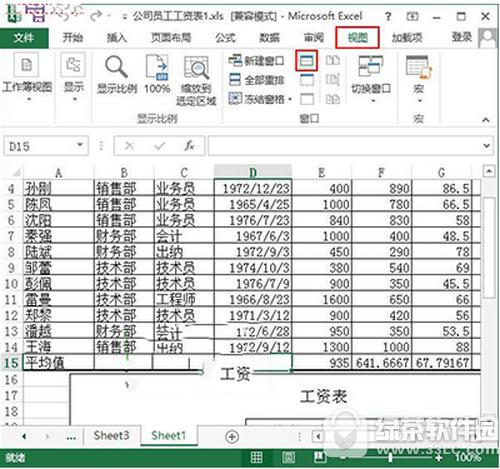The image size is (500, 469).
Task: Show hidden sheets via the ellipsis
Action: tap(71, 437)
